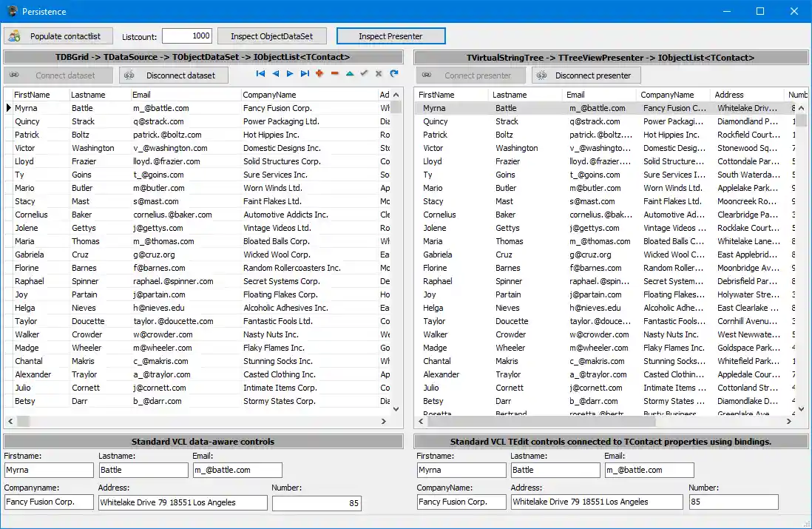The height and width of the screenshot is (529, 812).
Task: Click the right arrow of the grid scrollbar
Action: pos(384,421)
